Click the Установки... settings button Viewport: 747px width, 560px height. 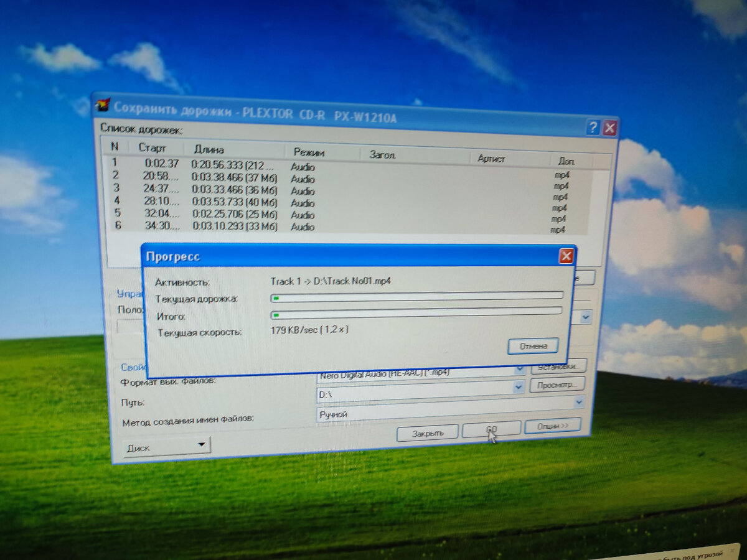558,366
